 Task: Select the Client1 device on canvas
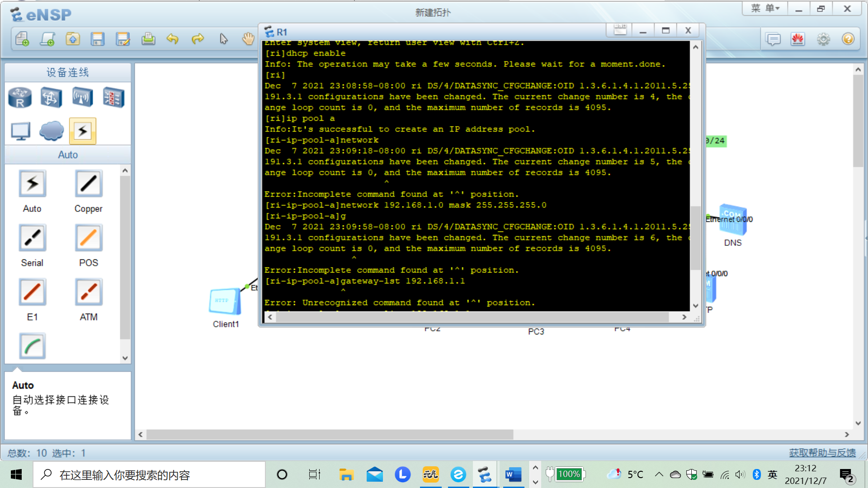pyautogui.click(x=224, y=302)
